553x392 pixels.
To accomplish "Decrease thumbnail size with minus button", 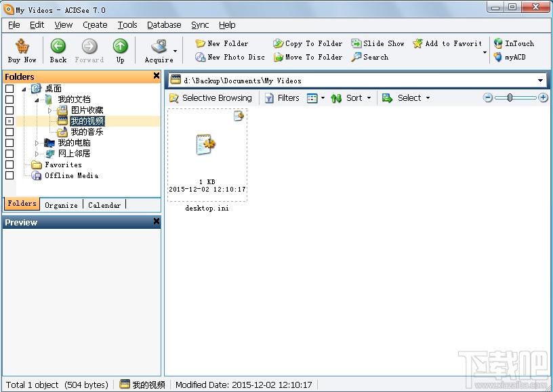I will (x=488, y=97).
